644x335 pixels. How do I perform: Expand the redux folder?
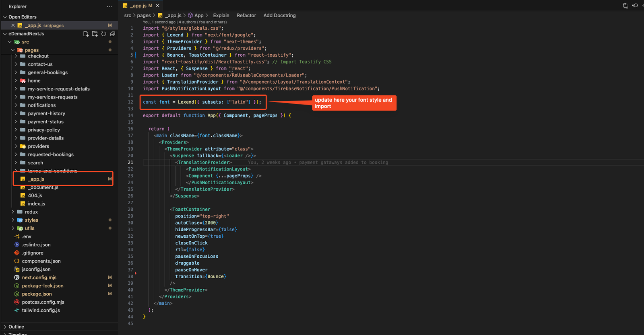pyautogui.click(x=31, y=212)
